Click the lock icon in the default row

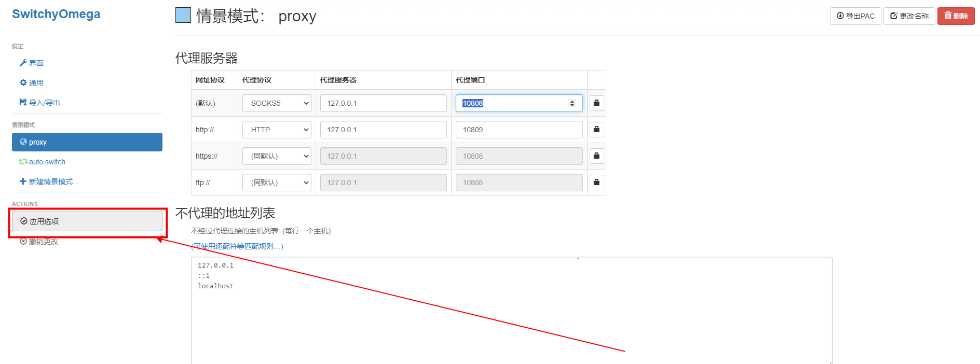(596, 103)
